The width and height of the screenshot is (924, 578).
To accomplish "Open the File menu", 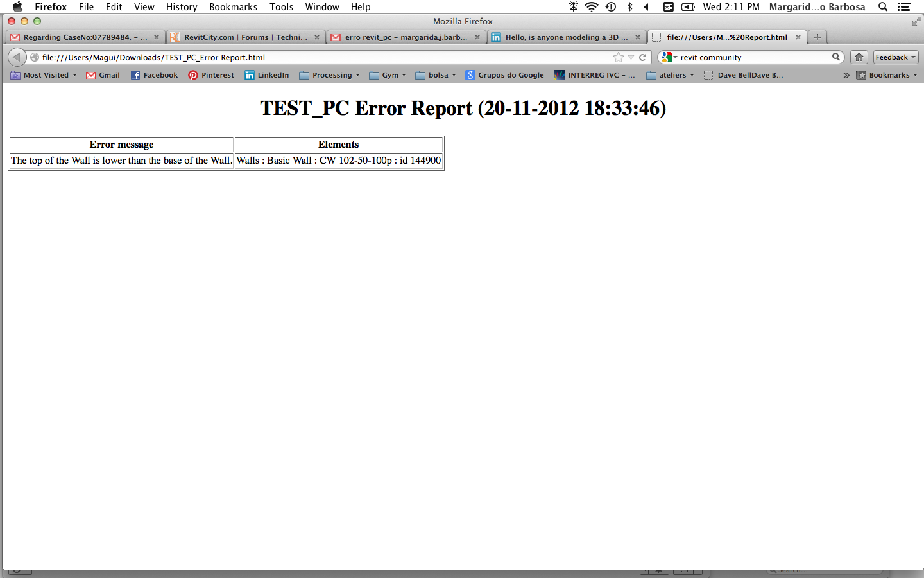I will [87, 7].
